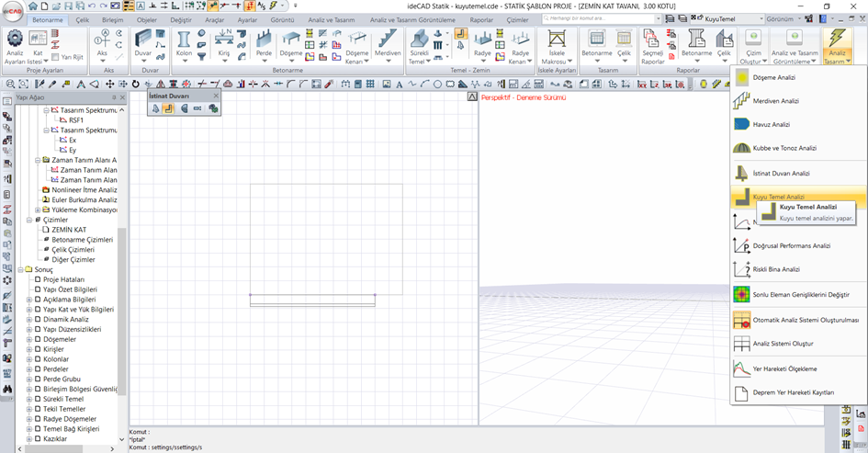Click the rotate view icon
The width and height of the screenshot is (868, 453).
pos(135,85)
